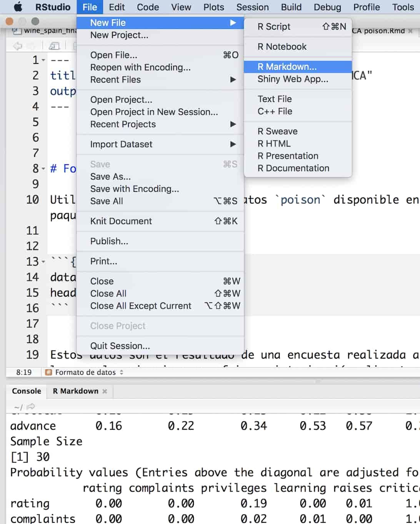Viewport: 420px width, 524px height.
Task: Open the Plots menu
Action: (x=214, y=7)
